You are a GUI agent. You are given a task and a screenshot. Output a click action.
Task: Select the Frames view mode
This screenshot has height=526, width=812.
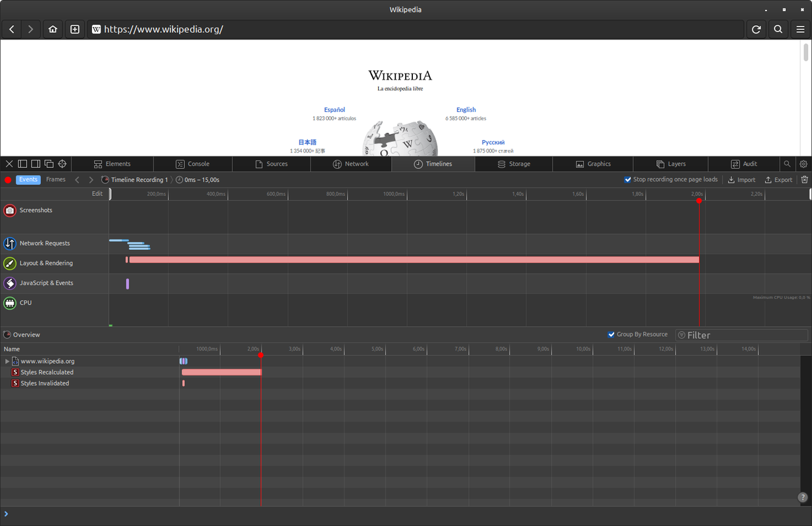pyautogui.click(x=56, y=179)
